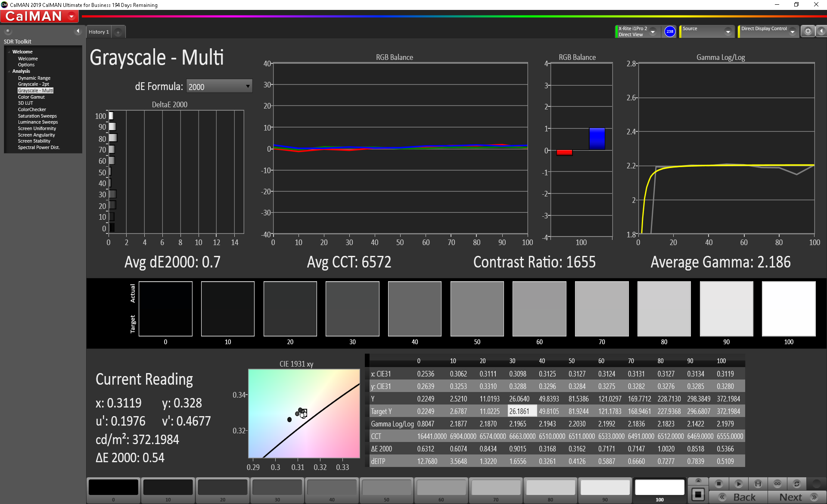This screenshot has height=504, width=827.
Task: Open ColorChecker from the sidebar
Action: pos(32,109)
